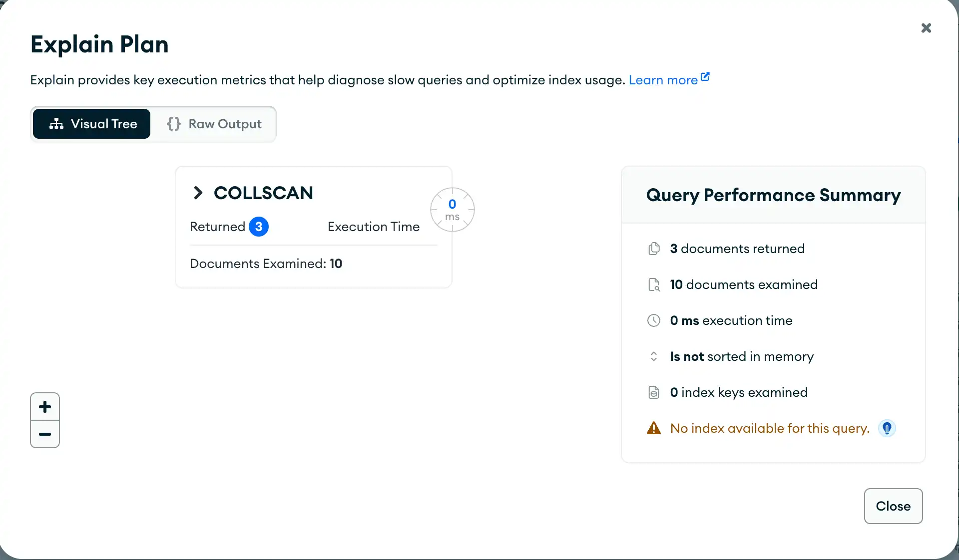Image resolution: width=959 pixels, height=560 pixels.
Task: Zoom out using the minus control
Action: (44, 434)
